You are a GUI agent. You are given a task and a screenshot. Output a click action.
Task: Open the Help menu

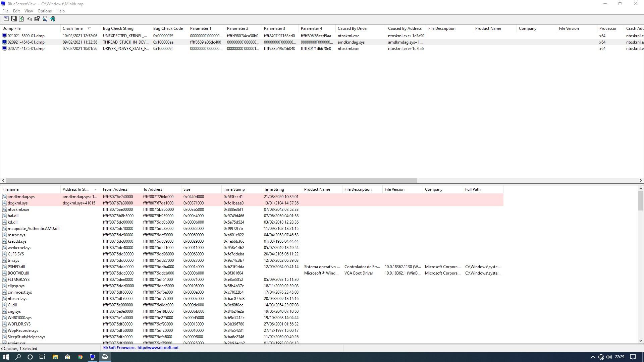[60, 11]
